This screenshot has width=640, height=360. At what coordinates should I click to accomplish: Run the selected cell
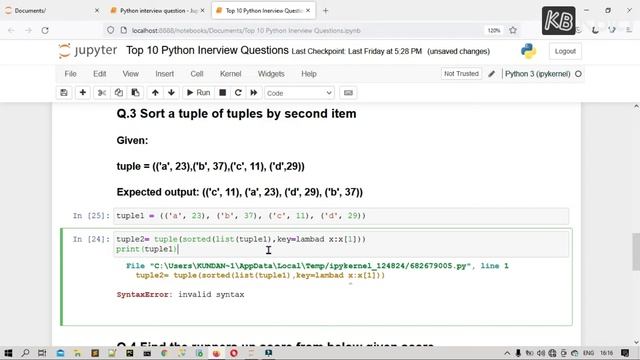pos(198,93)
